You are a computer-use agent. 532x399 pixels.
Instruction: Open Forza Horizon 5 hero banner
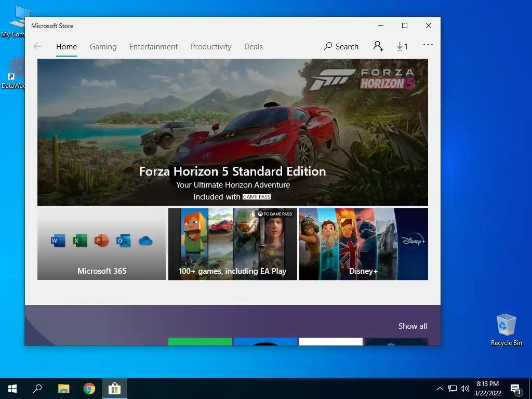coord(232,132)
